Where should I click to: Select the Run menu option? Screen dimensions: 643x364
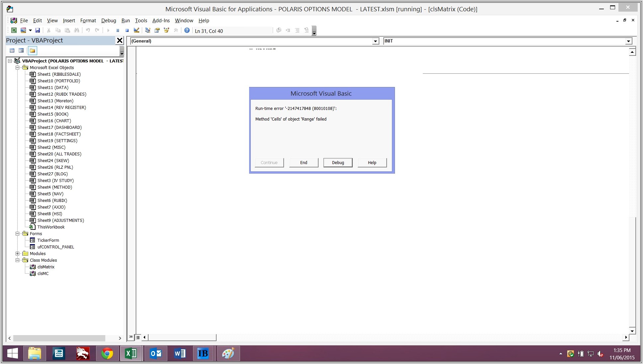125,20
